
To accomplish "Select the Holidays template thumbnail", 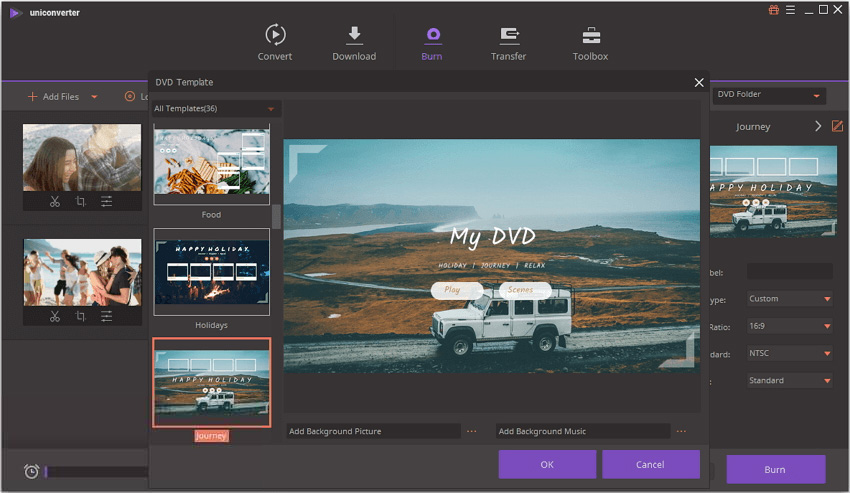I will click(x=211, y=272).
